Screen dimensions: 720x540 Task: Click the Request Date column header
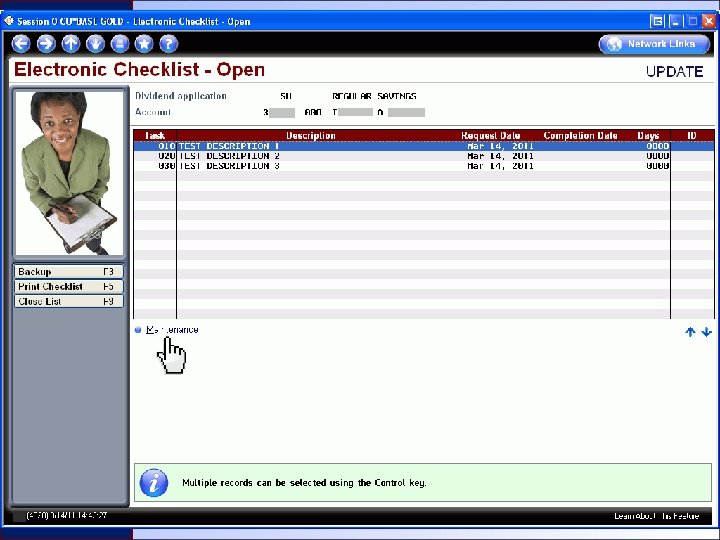coord(490,135)
